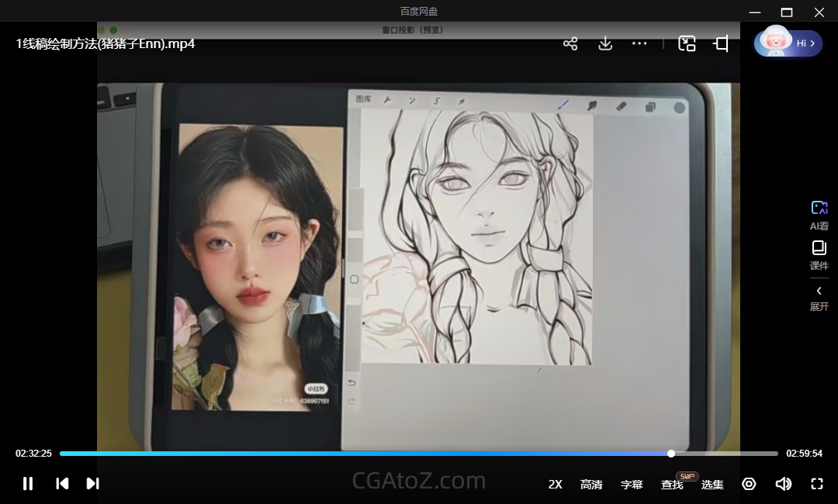Download the video with the download icon
This screenshot has height=504, width=838.
[605, 43]
